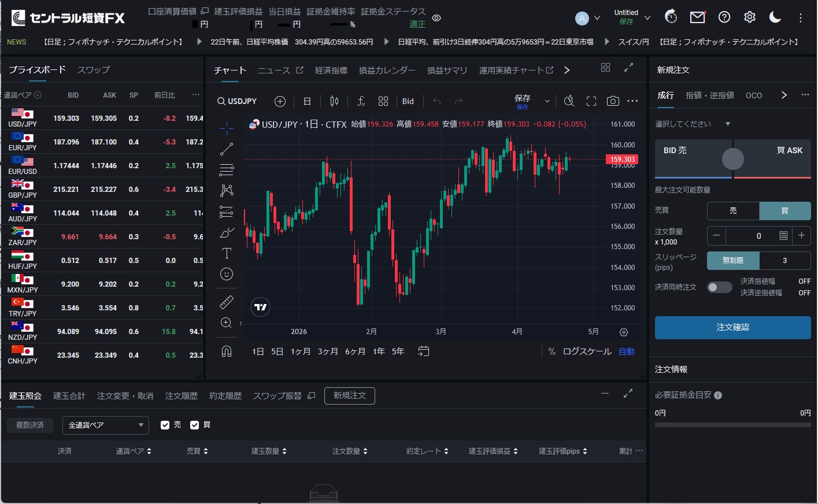Toggle the 決済同時注文 switch

[x=719, y=287]
